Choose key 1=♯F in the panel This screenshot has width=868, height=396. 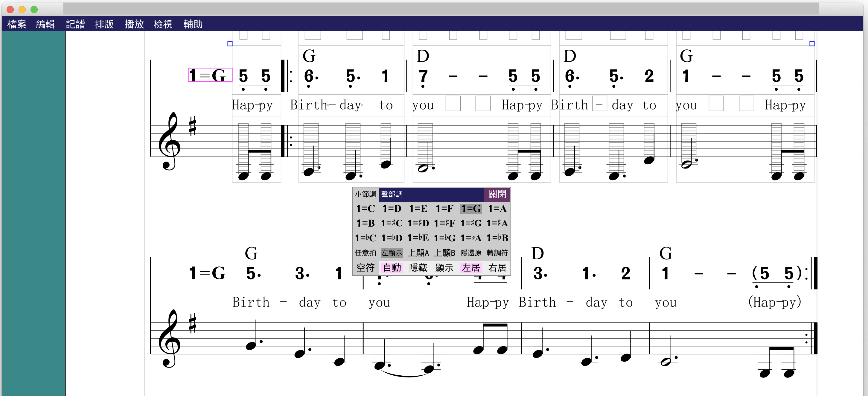coord(444,223)
